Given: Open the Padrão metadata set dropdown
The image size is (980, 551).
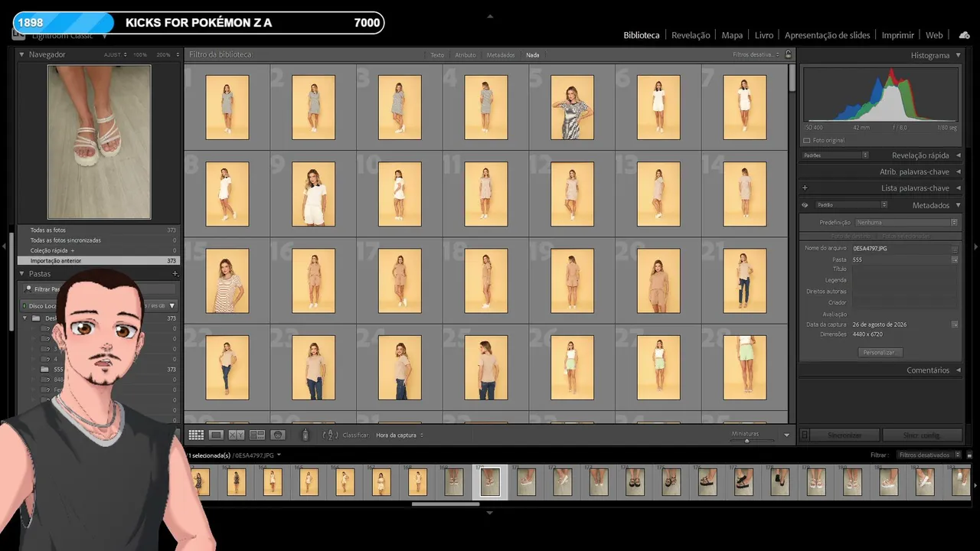Looking at the screenshot, I should click(x=851, y=205).
